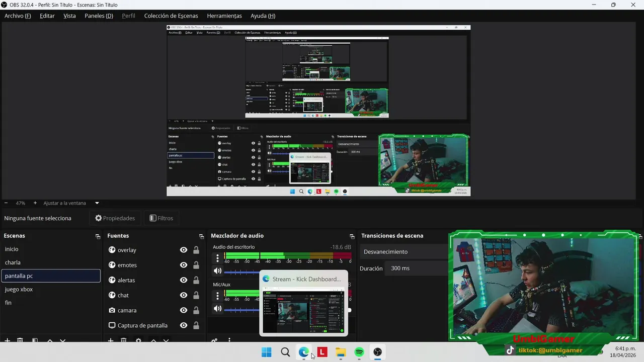Click the alertas source globe icon
Viewport: 644px width, 362px height.
coord(112,280)
